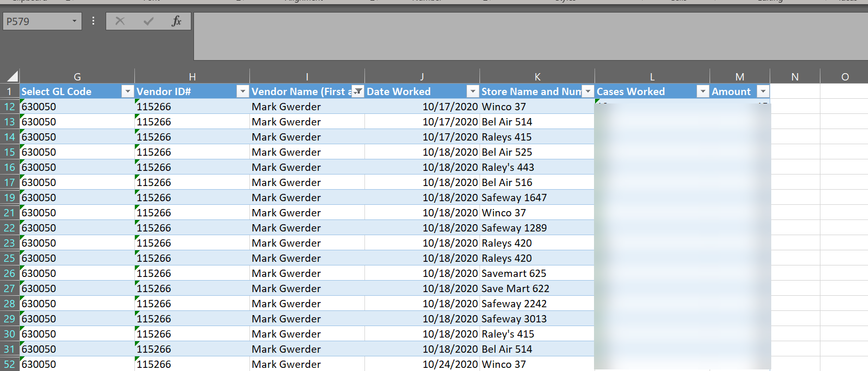Click the Date Worked header cell
868x371 pixels.
coord(422,91)
